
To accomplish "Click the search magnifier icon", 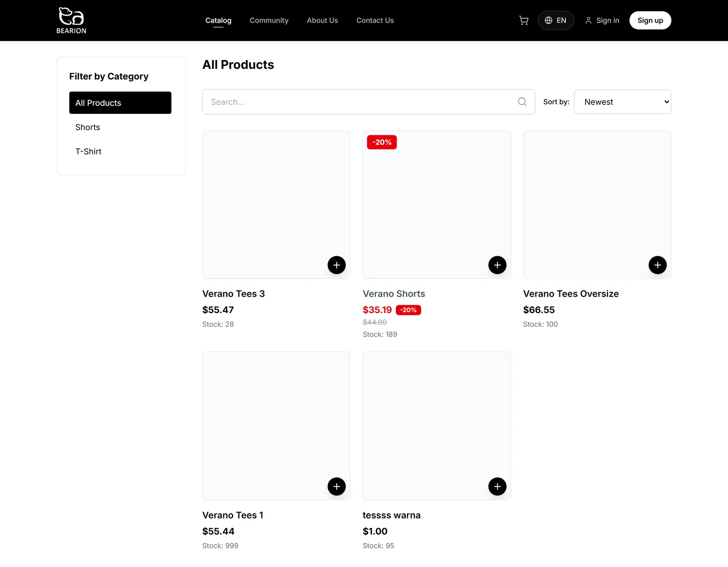I will pyautogui.click(x=522, y=102).
